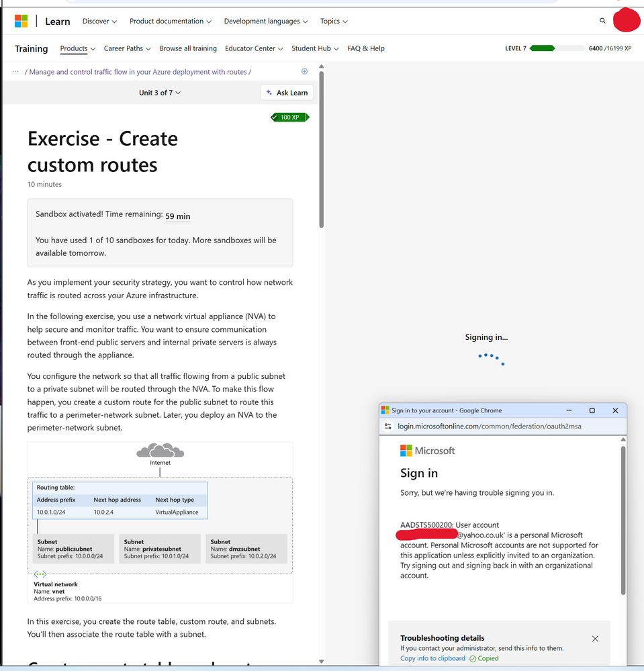Viewport: 644px width, 671px height.
Task: Click the publicsubnet box in diagram
Action: 74,549
